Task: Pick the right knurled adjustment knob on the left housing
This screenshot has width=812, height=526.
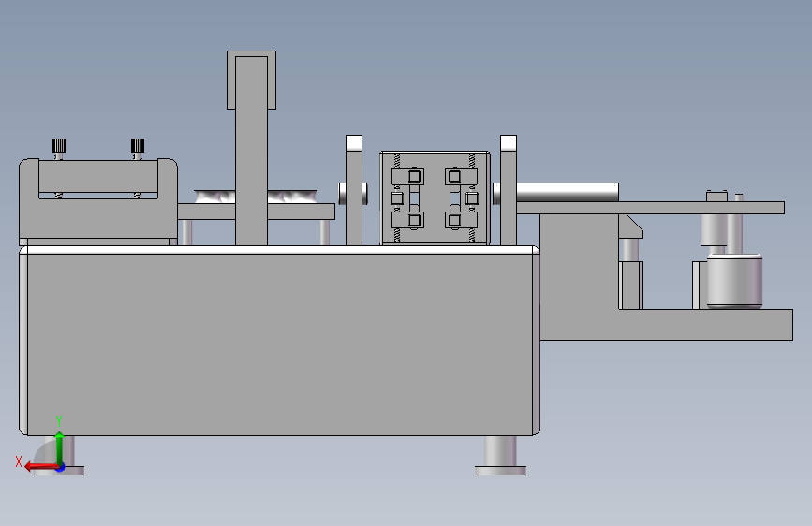Action: 138,145
